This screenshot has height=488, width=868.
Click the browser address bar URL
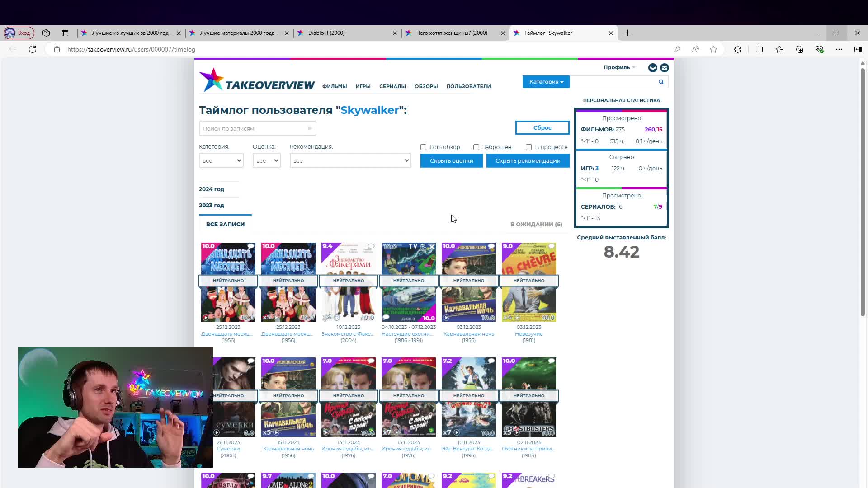coord(131,49)
